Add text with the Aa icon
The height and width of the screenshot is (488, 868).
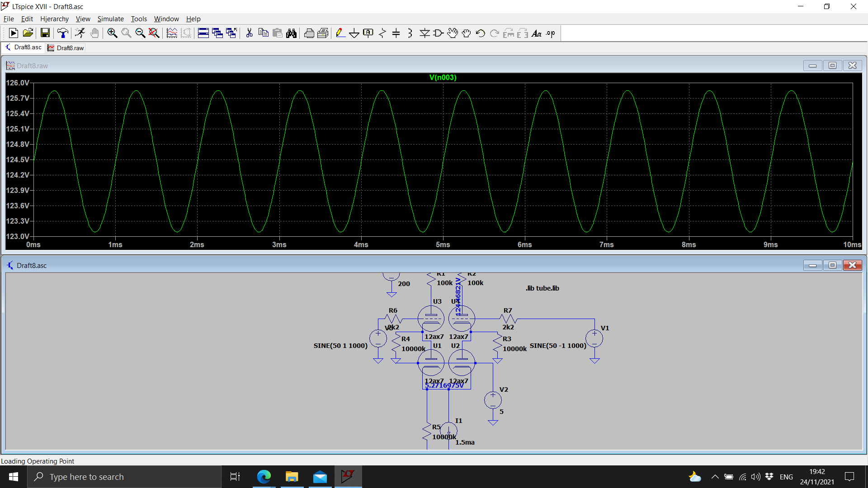[537, 33]
